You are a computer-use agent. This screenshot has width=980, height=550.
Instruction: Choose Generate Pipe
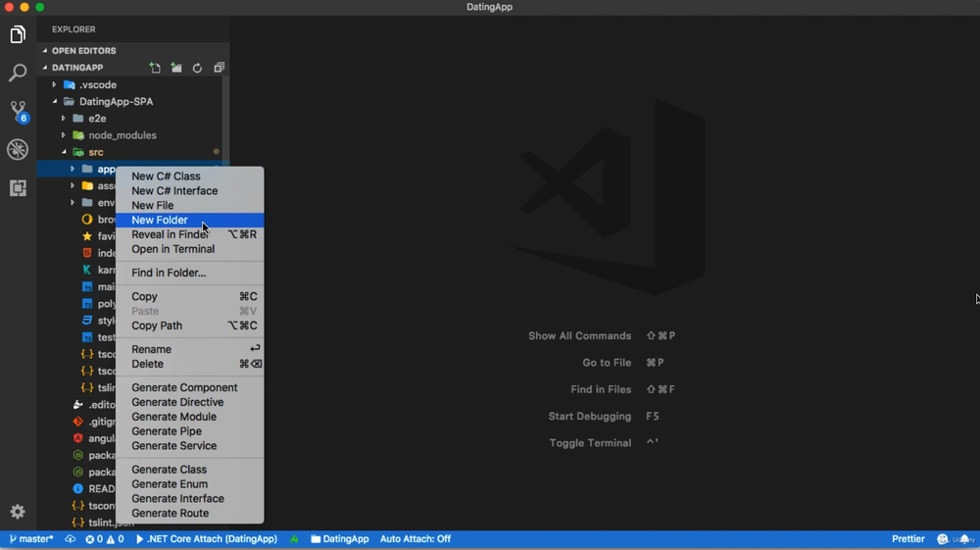[190, 431]
